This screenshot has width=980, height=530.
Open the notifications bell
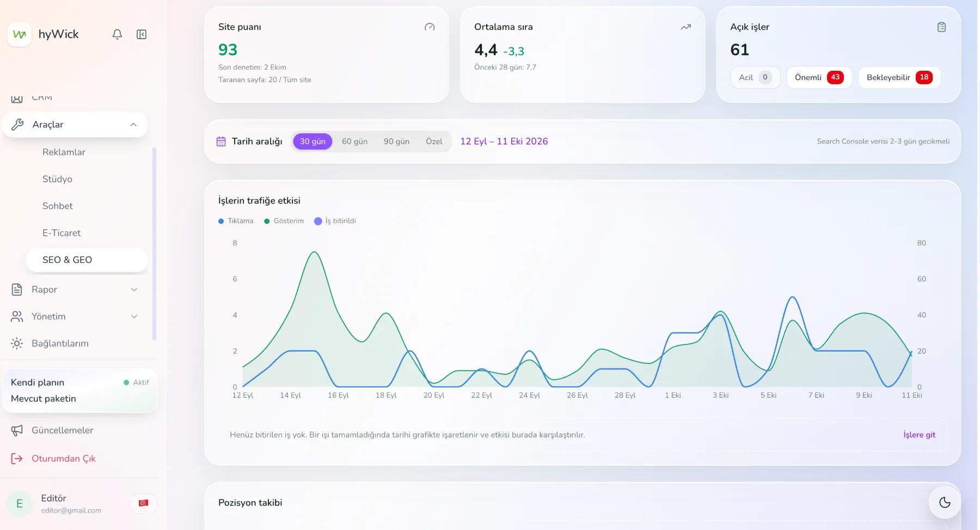(117, 34)
